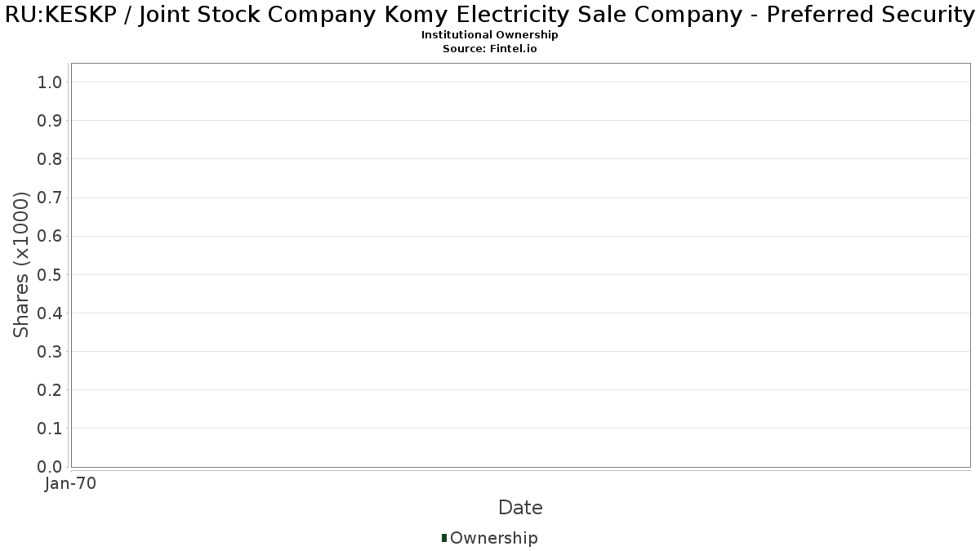The height and width of the screenshot is (551, 980).
Task: Open the Source: Fintel.io text
Action: tap(489, 48)
